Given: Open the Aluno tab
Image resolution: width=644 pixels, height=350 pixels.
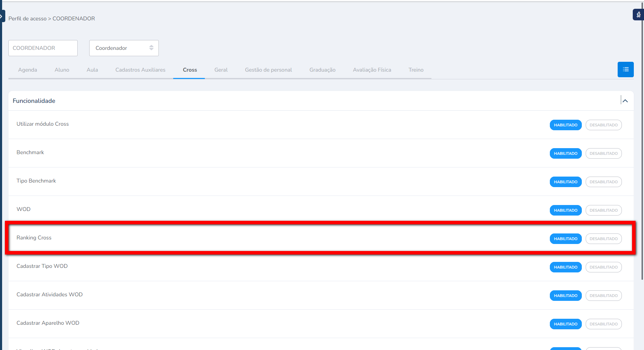Looking at the screenshot, I should tap(62, 70).
